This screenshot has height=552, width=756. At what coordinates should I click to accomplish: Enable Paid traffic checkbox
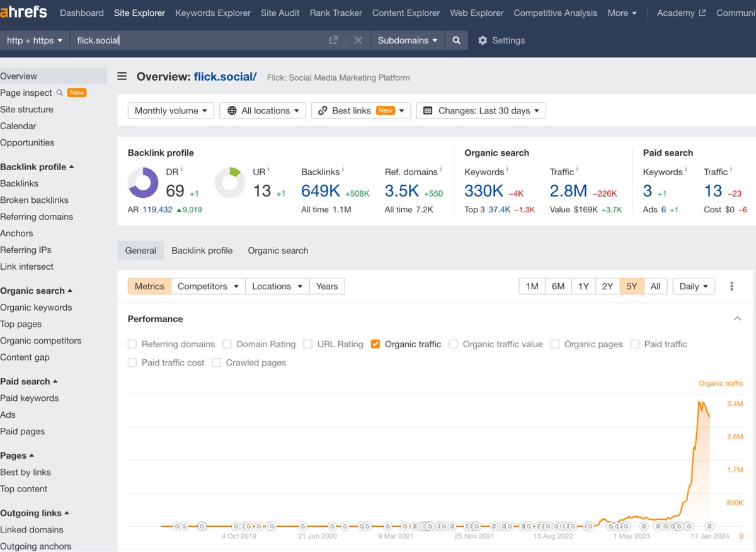pyautogui.click(x=634, y=344)
